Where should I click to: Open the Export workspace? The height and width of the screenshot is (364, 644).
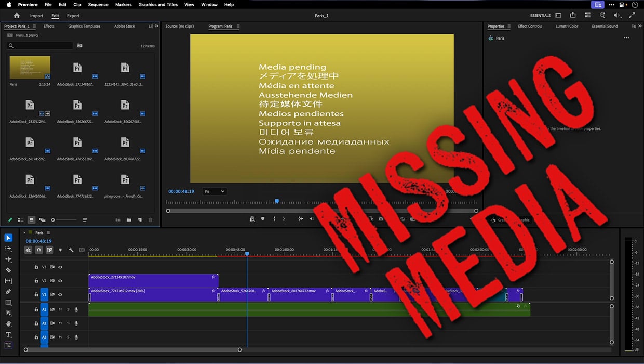tap(73, 16)
